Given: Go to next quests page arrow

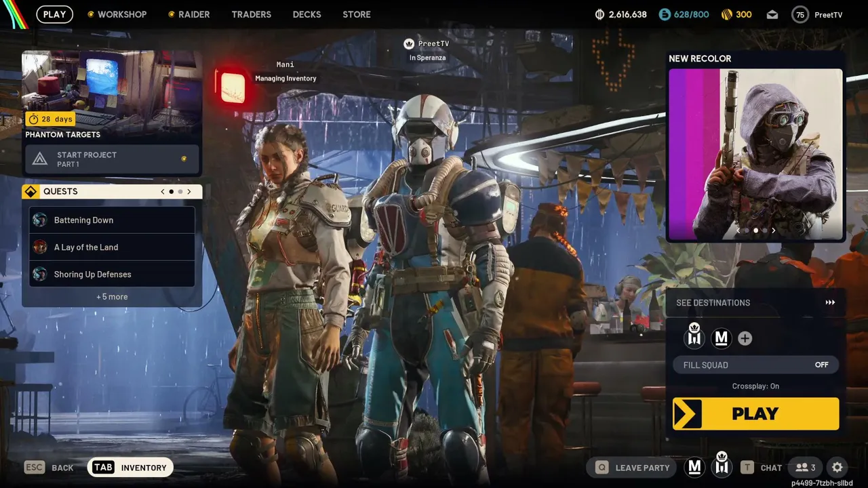Looking at the screenshot, I should tap(189, 192).
